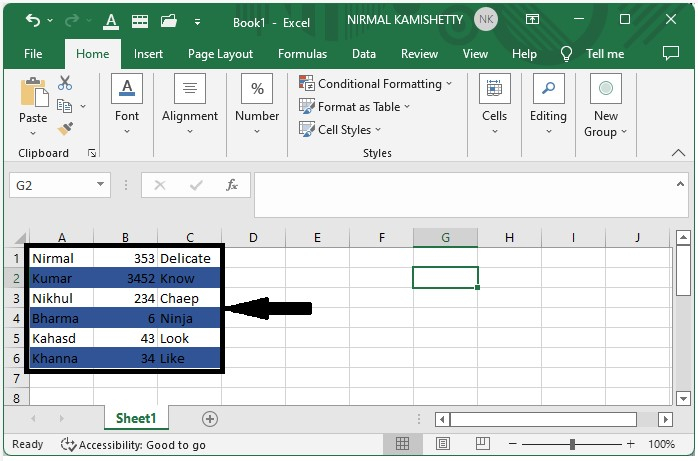Screen dimensions: 698x461
Task: Open the Font group
Action: click(x=127, y=105)
